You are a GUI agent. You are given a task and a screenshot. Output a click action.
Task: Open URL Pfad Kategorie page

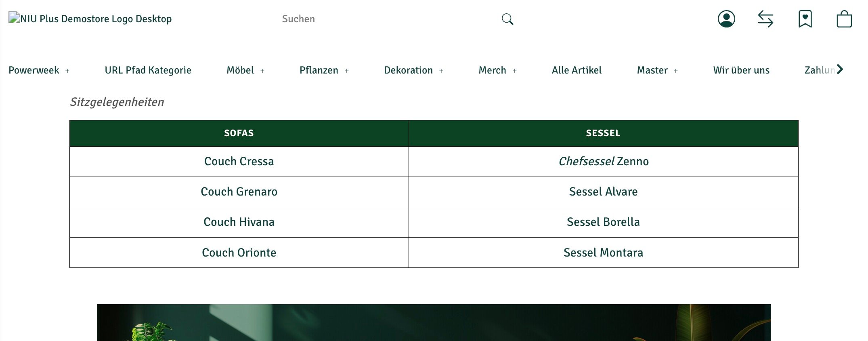(x=148, y=70)
